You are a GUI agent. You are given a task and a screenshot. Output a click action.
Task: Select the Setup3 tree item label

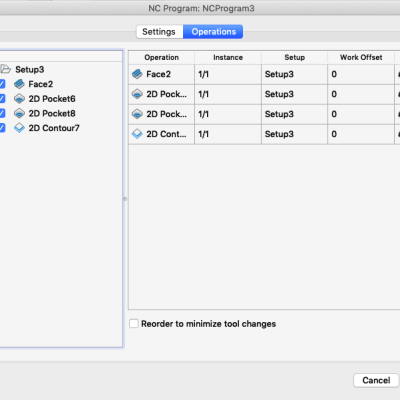30,69
